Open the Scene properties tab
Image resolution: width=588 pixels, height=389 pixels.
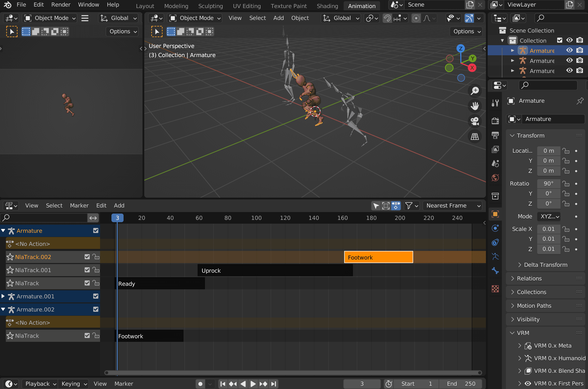click(495, 164)
